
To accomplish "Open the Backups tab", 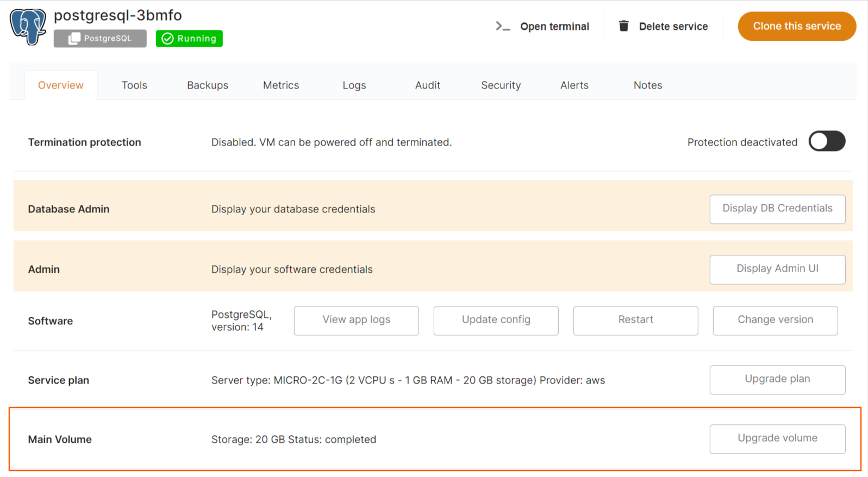I will point(208,85).
